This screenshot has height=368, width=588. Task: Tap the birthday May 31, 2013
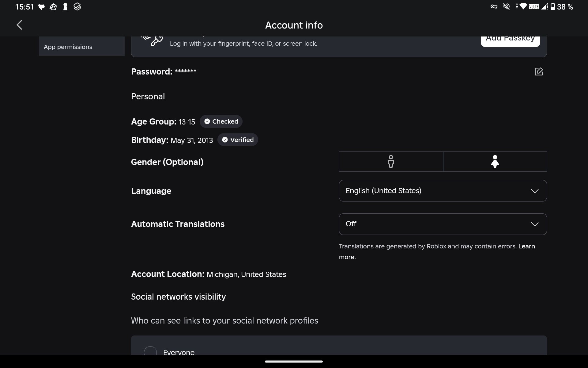[x=192, y=140]
